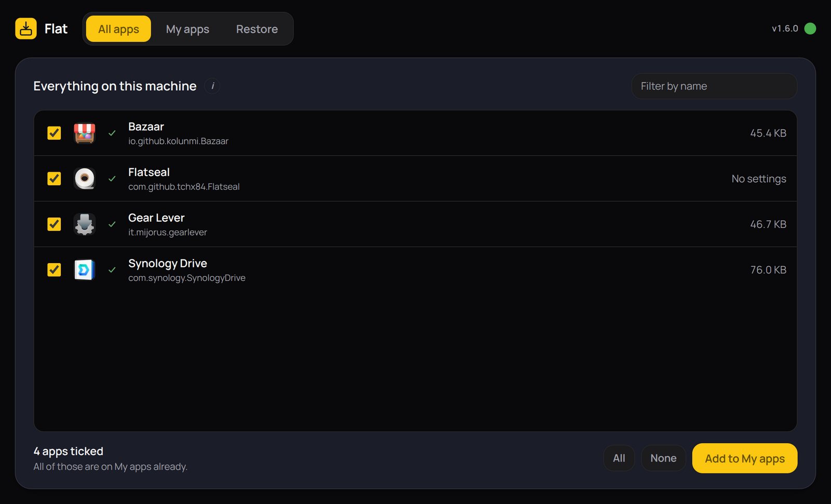The image size is (831, 504).
Task: Click the No settings label
Action: (x=759, y=179)
